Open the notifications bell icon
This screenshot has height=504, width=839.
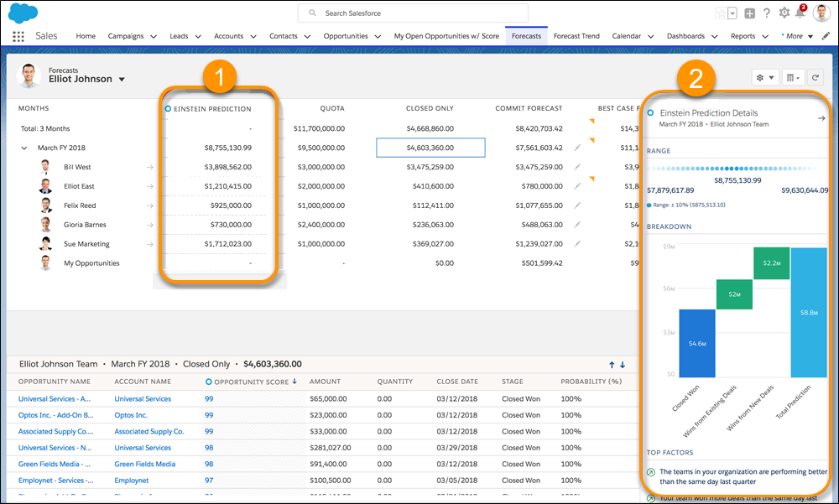coord(800,13)
